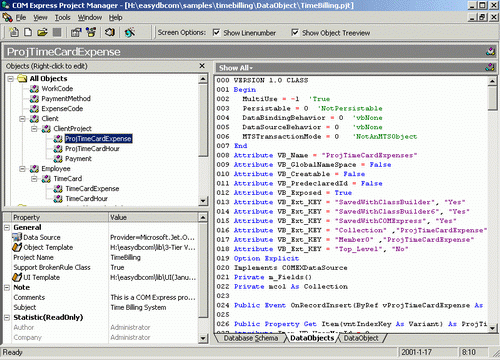Open the Help menu
The width and height of the screenshot is (500, 360).
tap(116, 17)
